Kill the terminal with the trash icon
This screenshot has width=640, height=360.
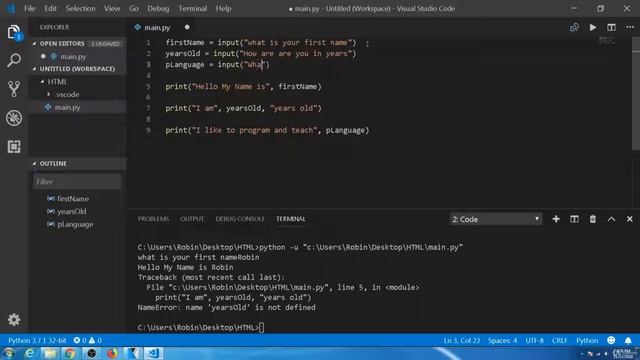(x=593, y=219)
